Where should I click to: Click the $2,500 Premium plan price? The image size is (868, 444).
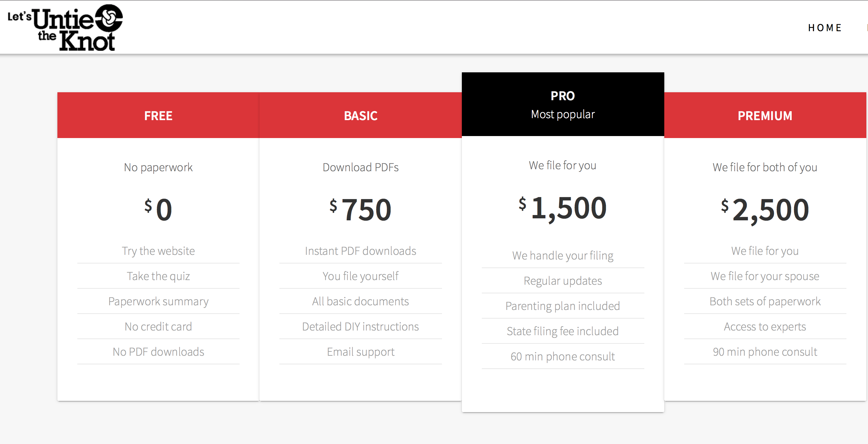(x=765, y=209)
